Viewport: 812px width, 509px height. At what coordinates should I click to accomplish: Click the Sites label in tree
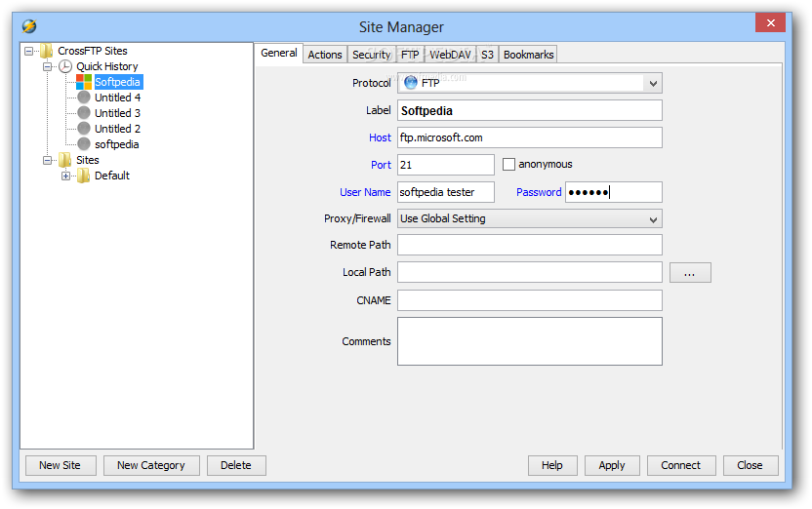pyautogui.click(x=88, y=160)
